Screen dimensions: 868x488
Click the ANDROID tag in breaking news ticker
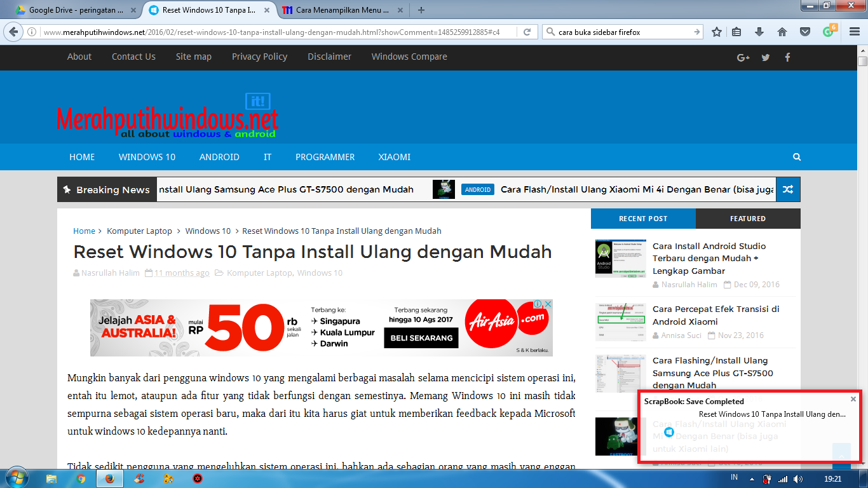477,189
